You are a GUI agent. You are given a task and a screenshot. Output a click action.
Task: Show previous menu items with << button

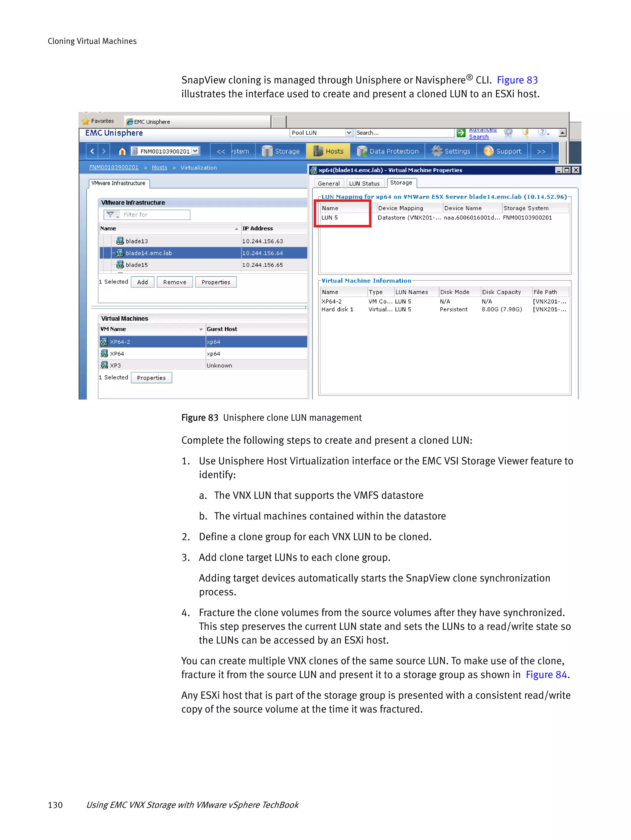point(221,151)
